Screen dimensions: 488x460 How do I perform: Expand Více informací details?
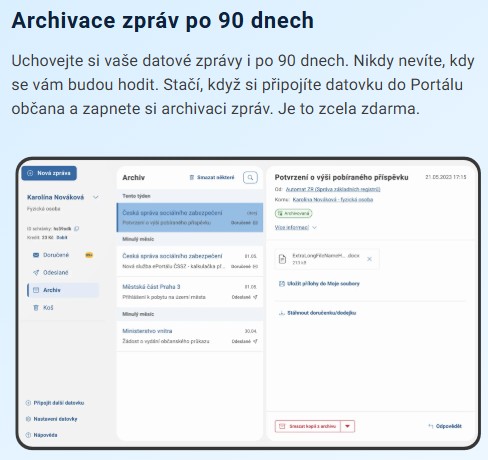[x=295, y=228]
